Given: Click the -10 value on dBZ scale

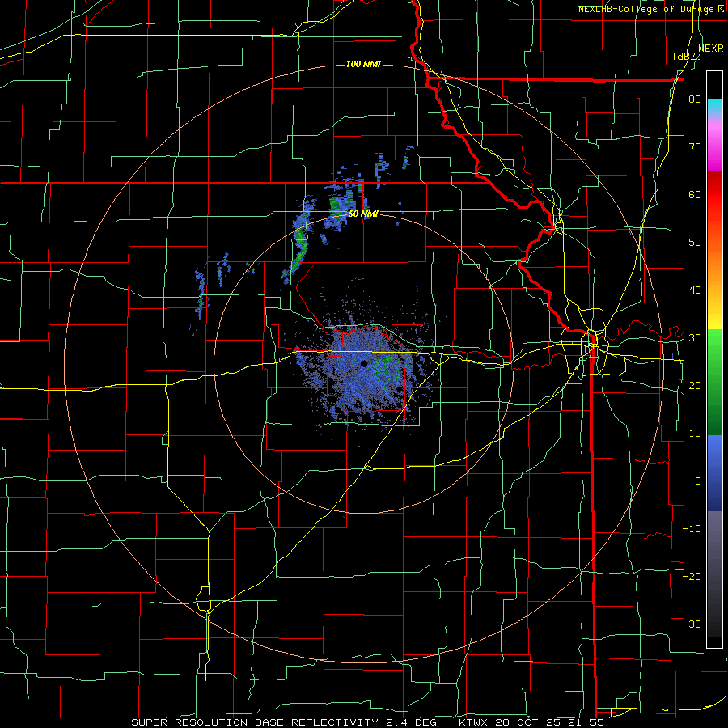Looking at the screenshot, I should (x=692, y=529).
